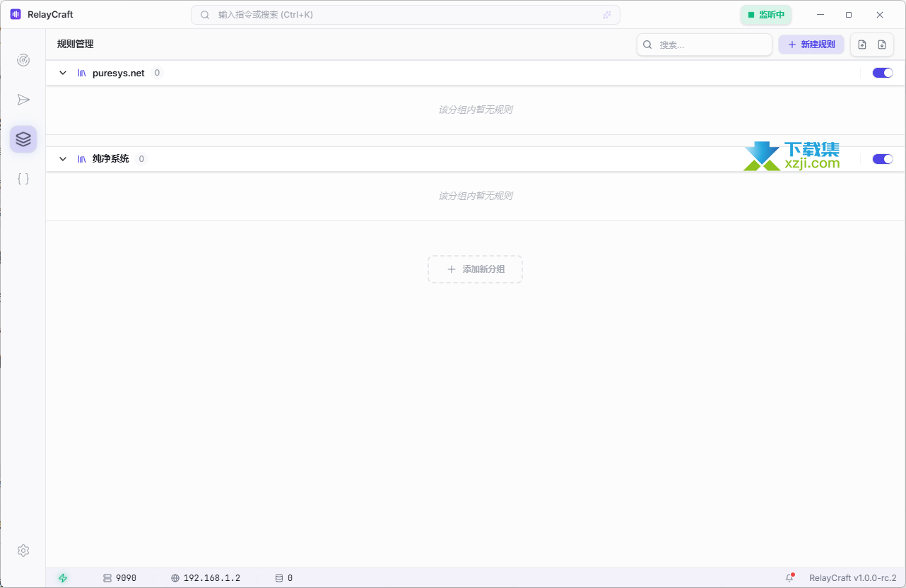Click the export rules file icon
This screenshot has width=906, height=588.
(x=881, y=45)
